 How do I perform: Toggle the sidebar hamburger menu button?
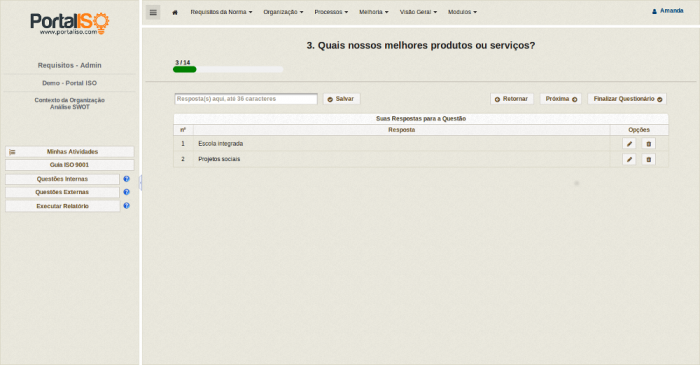(x=153, y=12)
